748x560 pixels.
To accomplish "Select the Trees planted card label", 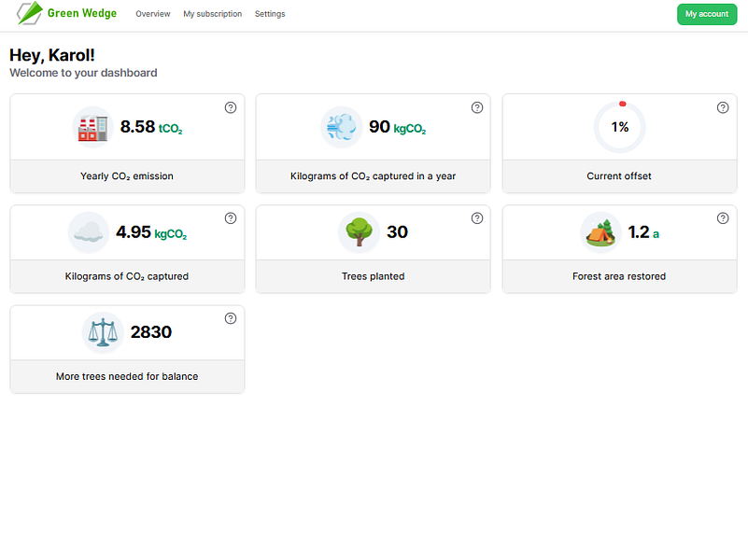I will tap(373, 276).
